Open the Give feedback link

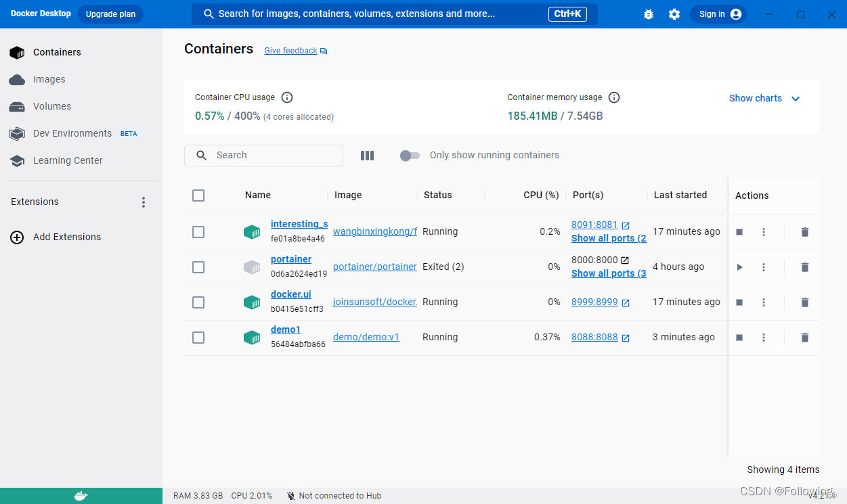[290, 51]
